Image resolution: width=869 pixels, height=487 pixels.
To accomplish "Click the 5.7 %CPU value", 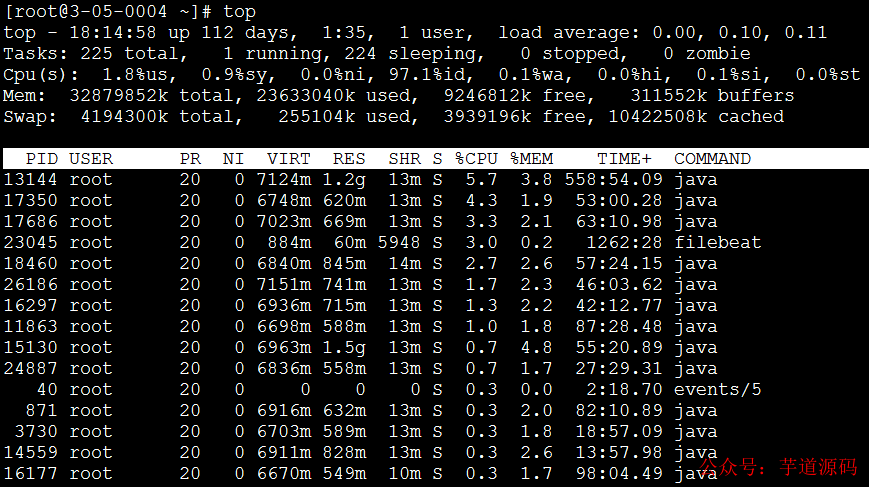I will [x=481, y=180].
